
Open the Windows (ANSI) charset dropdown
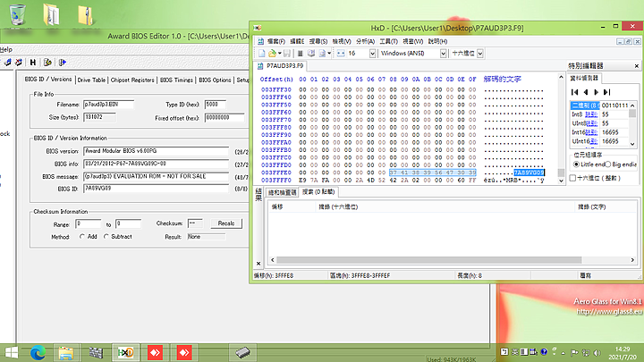tap(443, 54)
